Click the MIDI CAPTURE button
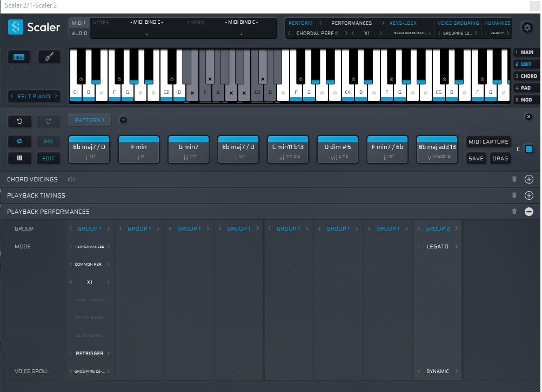The height and width of the screenshot is (392, 542). (489, 142)
